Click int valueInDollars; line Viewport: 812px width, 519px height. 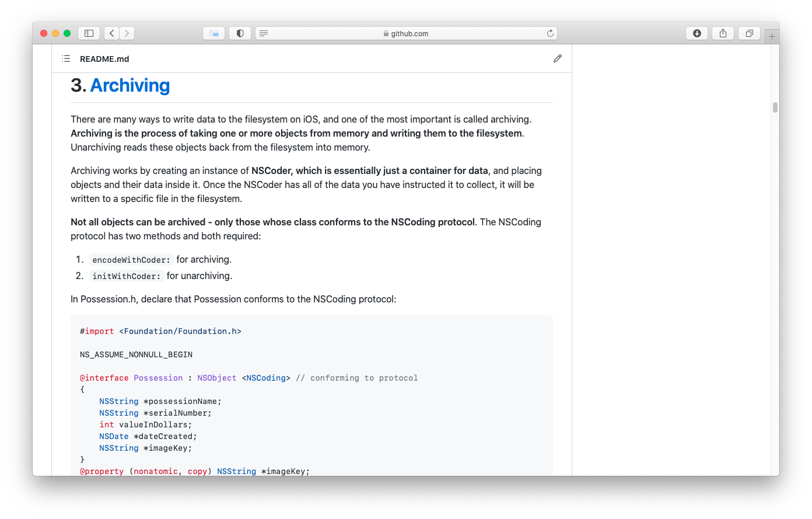coord(145,424)
